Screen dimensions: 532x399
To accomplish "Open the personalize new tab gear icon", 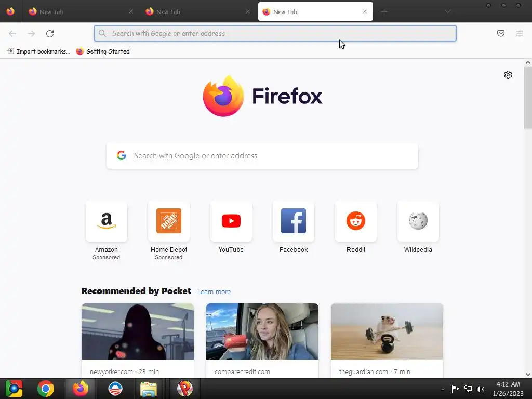I will 508,75.
